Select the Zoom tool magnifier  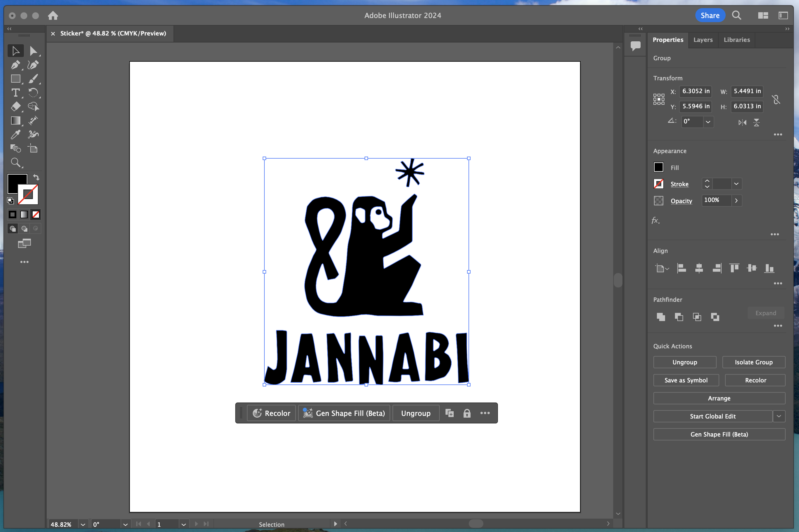tap(16, 162)
